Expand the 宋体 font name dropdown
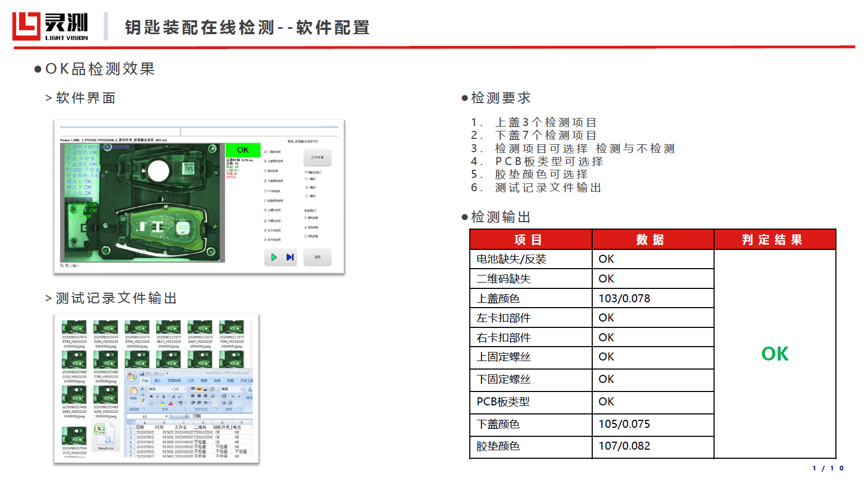868x486 pixels. (x=172, y=389)
